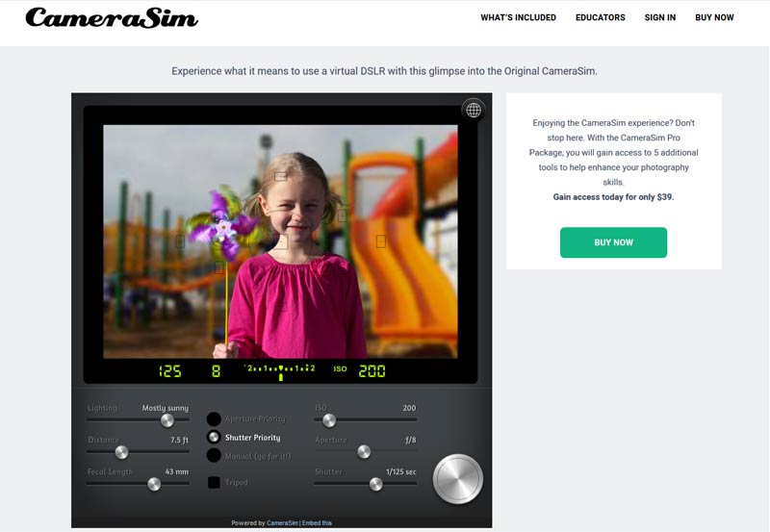
Task: Select Shutter Priority mode
Action: 214,437
